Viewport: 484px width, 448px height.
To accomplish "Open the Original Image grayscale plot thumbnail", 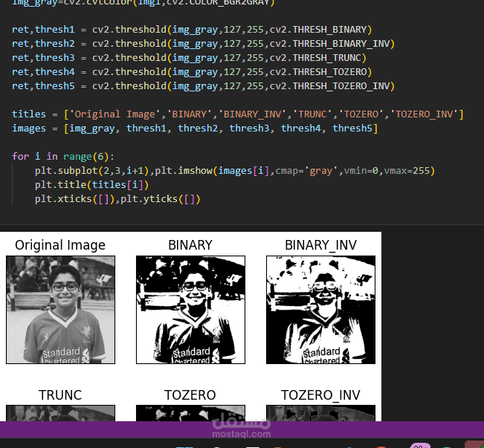I will coord(60,310).
